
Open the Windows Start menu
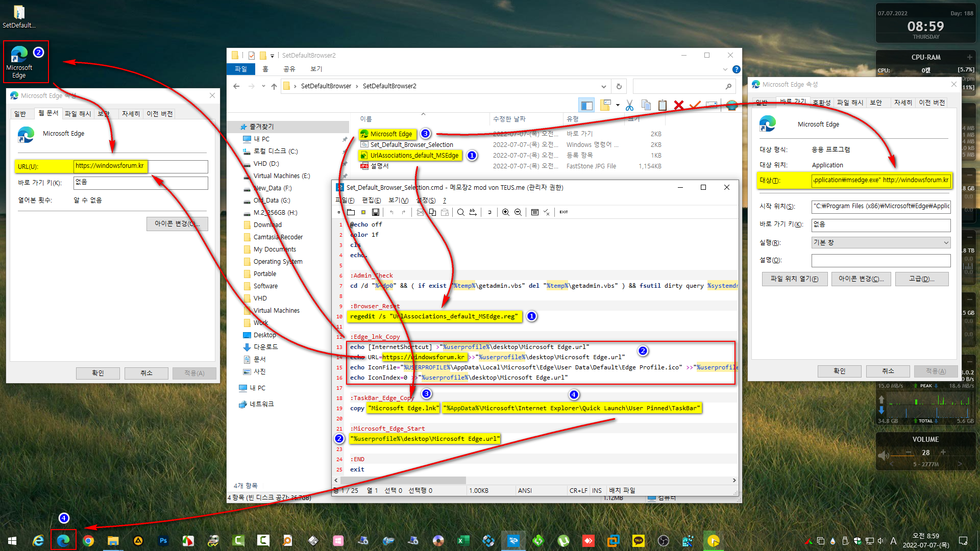12,540
